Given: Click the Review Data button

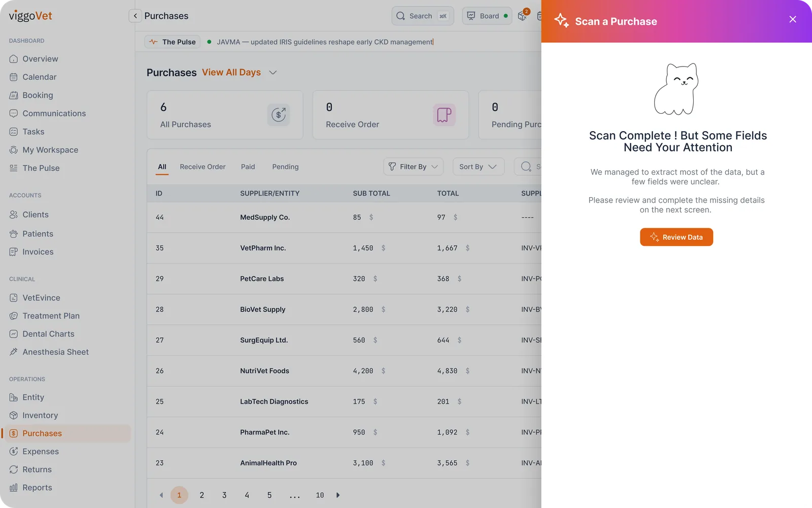Looking at the screenshot, I should [x=676, y=237].
